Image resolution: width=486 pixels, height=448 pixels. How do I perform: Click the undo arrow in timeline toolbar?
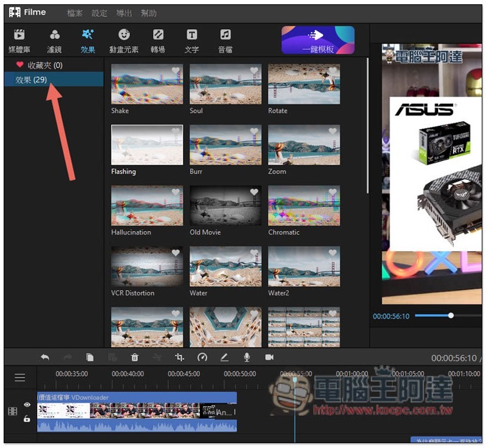(45, 357)
